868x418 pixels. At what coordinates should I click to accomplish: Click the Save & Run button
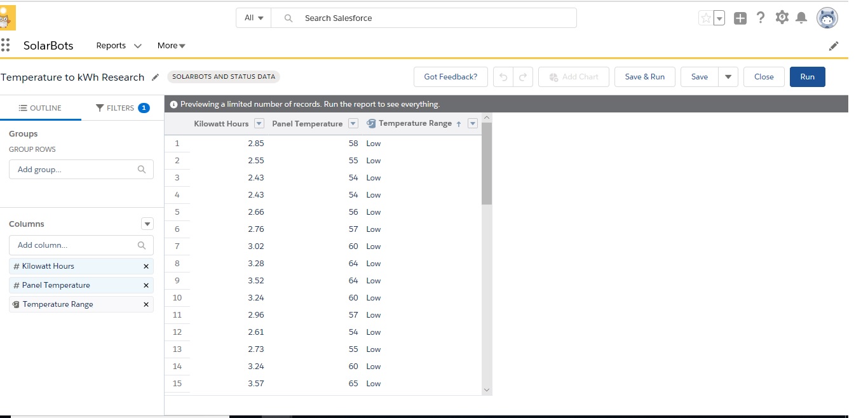(644, 77)
